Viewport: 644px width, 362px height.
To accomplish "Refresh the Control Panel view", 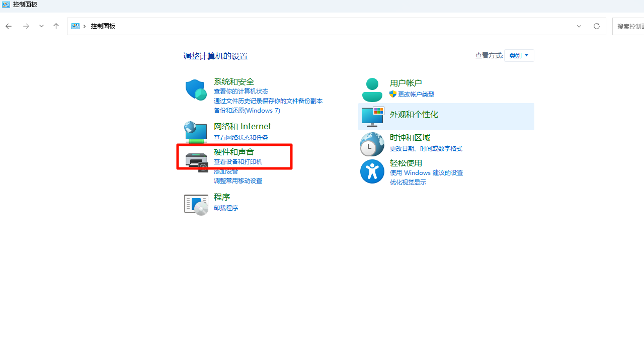I will click(597, 26).
